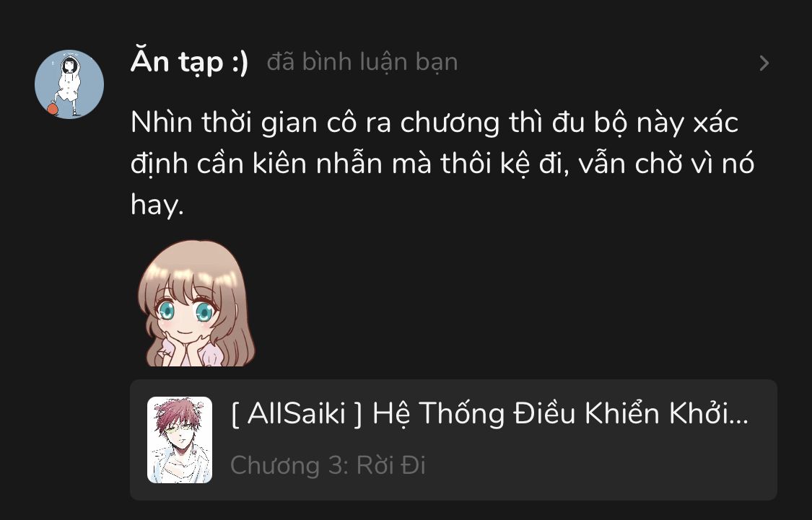812x520 pixels.
Task: Tap the 'đã bình luận bạn' label
Action: [362, 62]
